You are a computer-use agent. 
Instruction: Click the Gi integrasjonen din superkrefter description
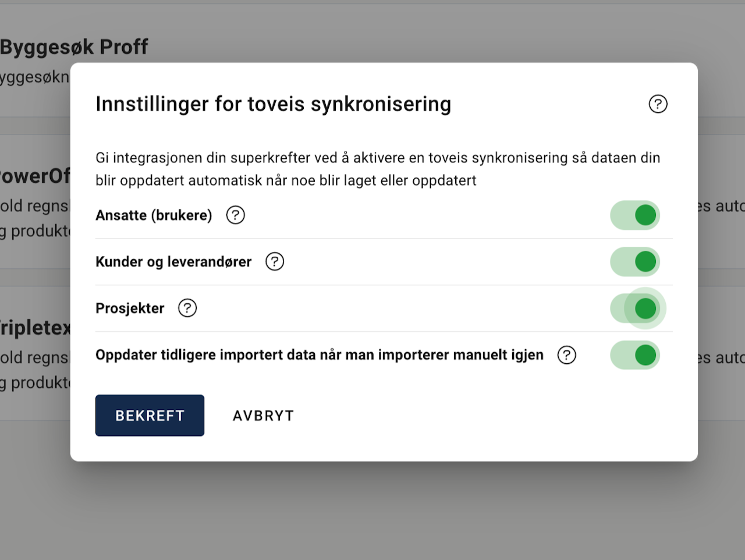pos(377,169)
